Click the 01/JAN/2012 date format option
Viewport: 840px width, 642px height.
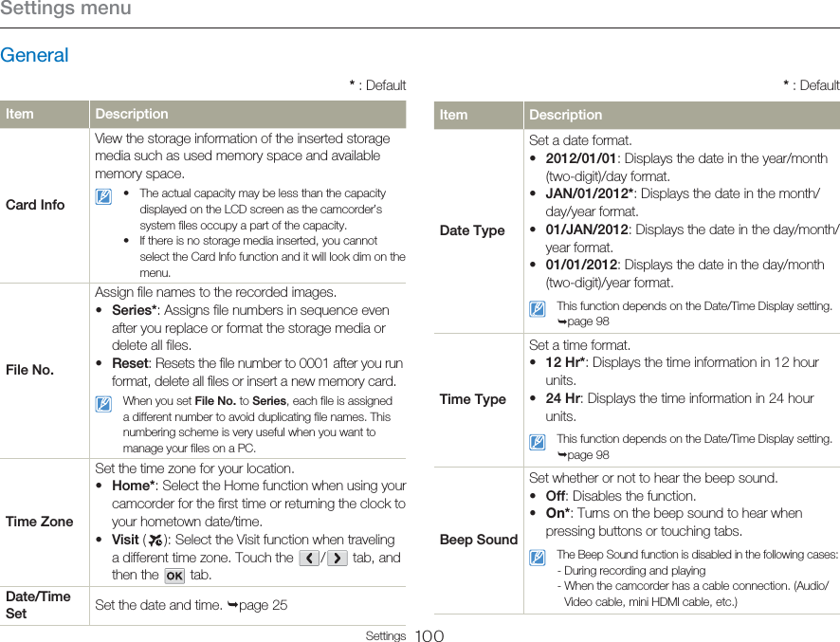click(587, 229)
